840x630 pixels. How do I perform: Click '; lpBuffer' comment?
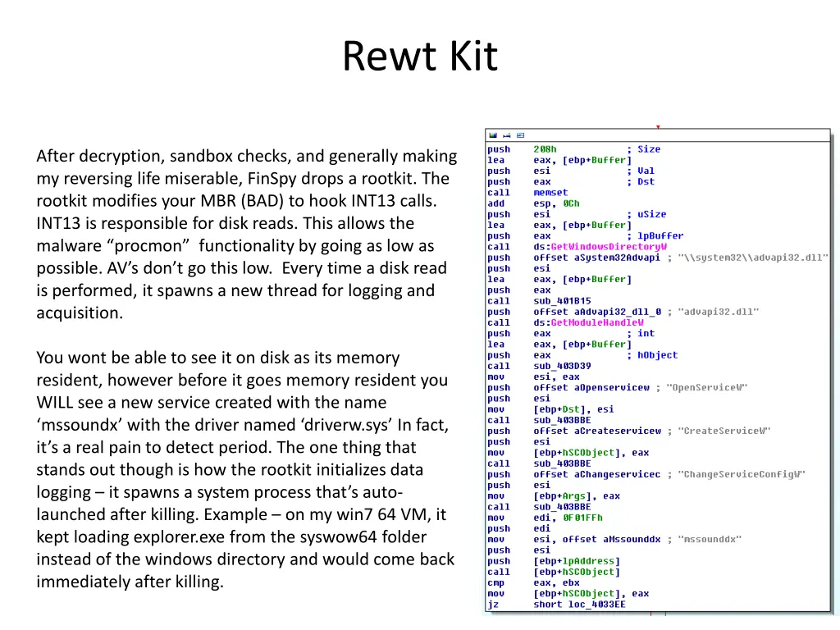tap(655, 235)
